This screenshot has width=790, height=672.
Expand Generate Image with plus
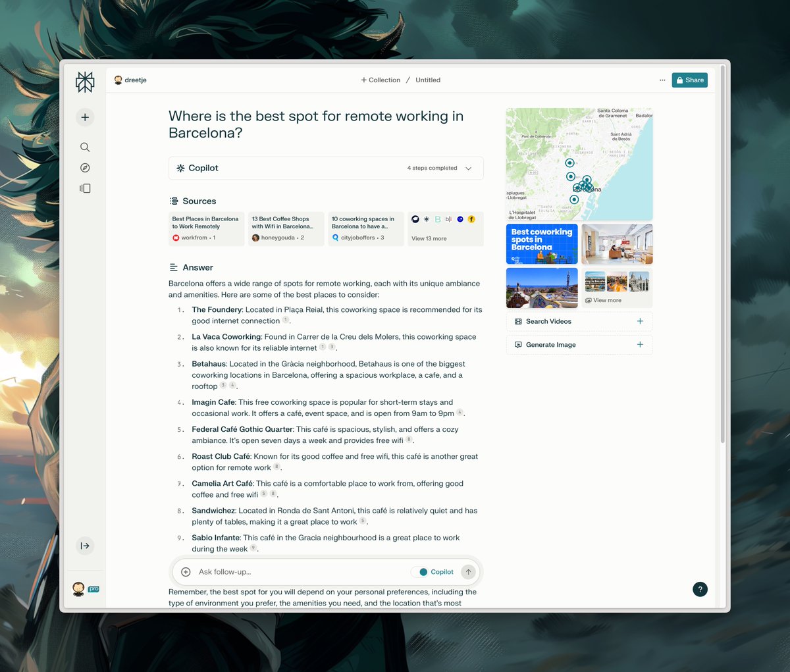[x=640, y=345]
